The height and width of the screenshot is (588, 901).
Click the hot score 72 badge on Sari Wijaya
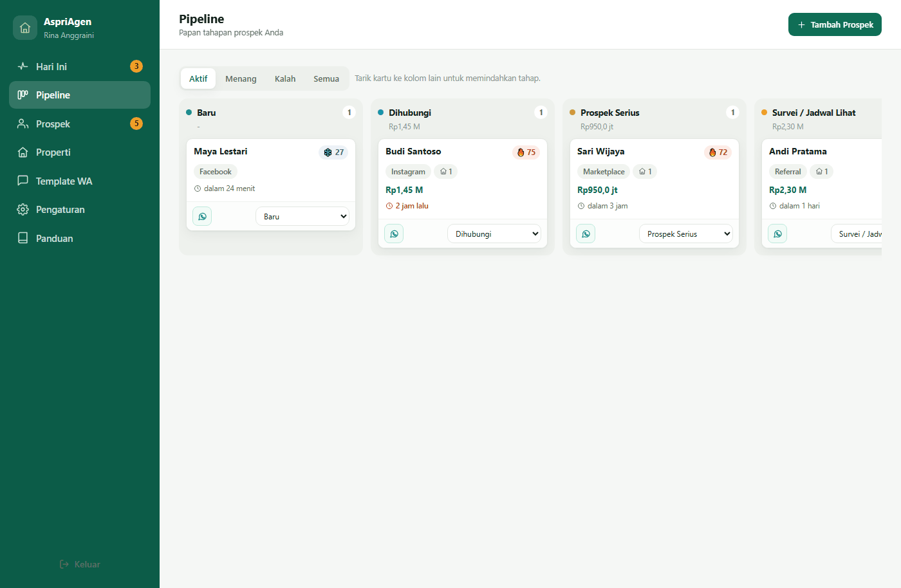coord(718,152)
